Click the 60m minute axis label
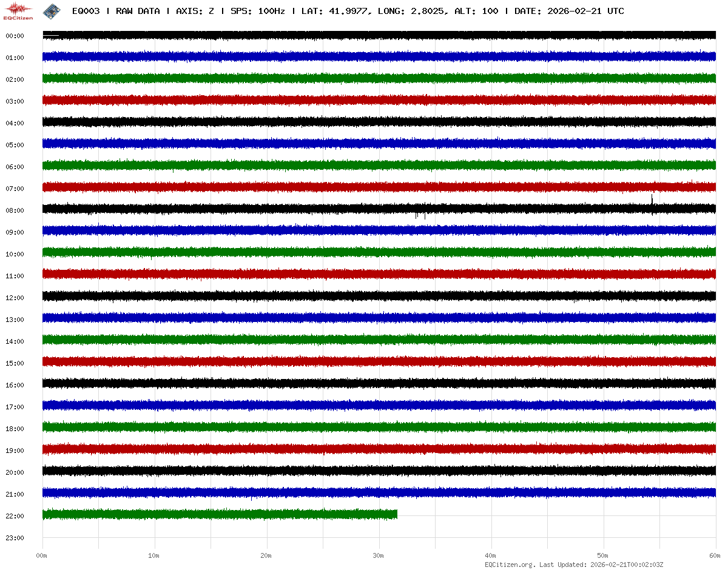 pyautogui.click(x=715, y=555)
